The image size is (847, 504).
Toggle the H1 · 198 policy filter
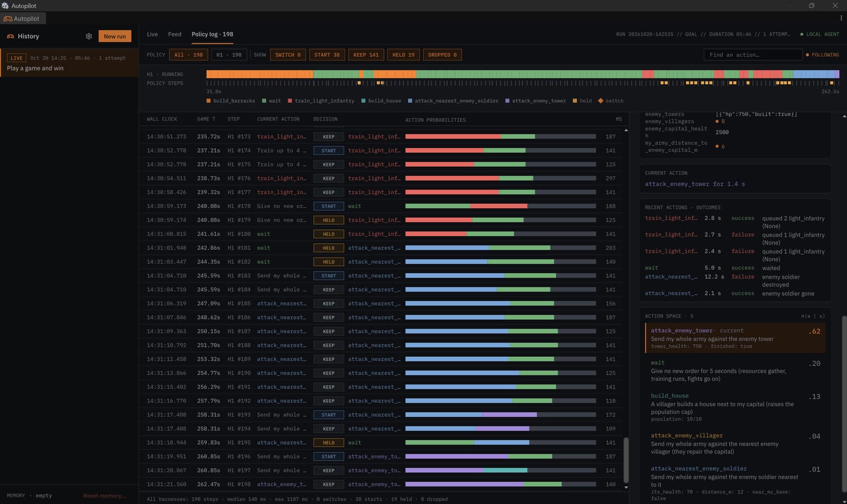click(229, 55)
